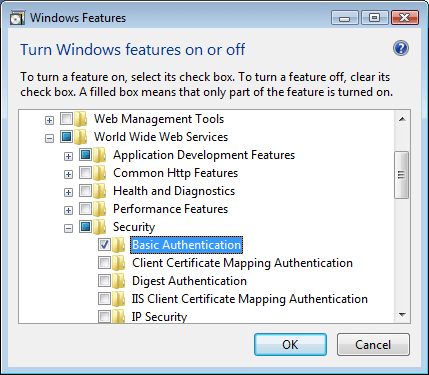Click the Health and Diagnostics folder icon
The height and width of the screenshot is (375, 429).
coord(100,191)
